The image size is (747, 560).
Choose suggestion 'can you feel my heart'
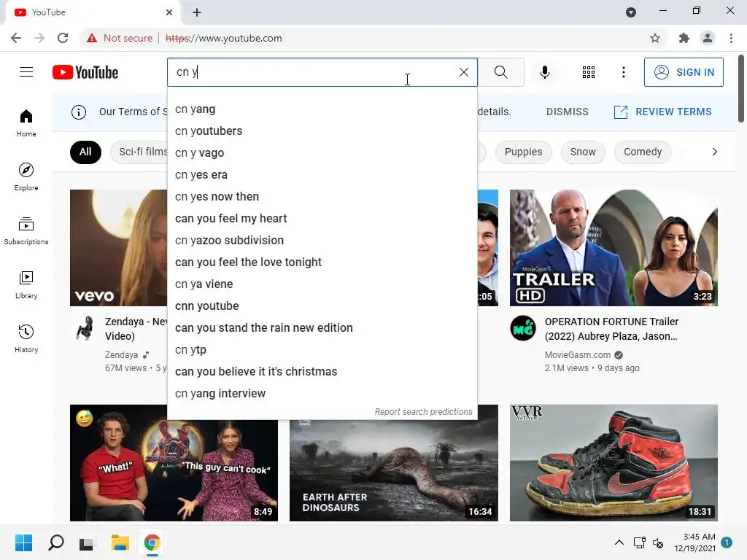coord(322,219)
